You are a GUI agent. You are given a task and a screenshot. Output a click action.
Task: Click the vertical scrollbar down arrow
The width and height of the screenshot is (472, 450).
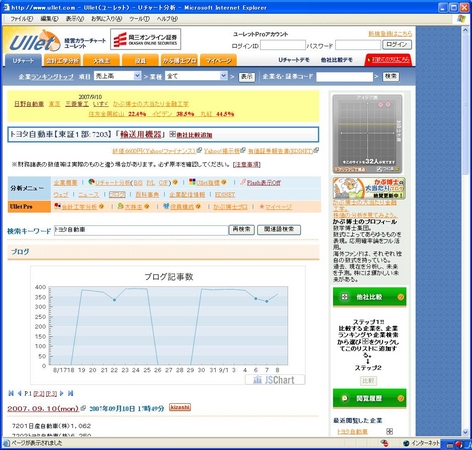point(466,432)
